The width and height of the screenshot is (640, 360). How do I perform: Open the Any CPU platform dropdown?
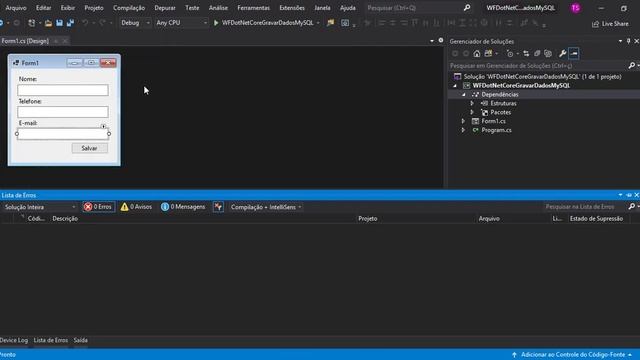click(182, 23)
